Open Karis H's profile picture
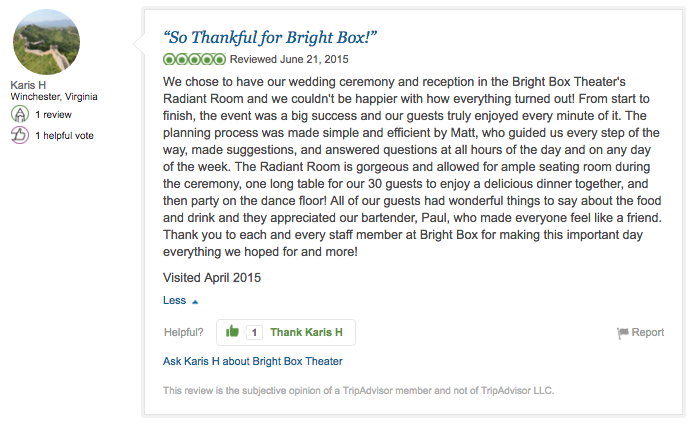This screenshot has width=691, height=424. tap(46, 42)
